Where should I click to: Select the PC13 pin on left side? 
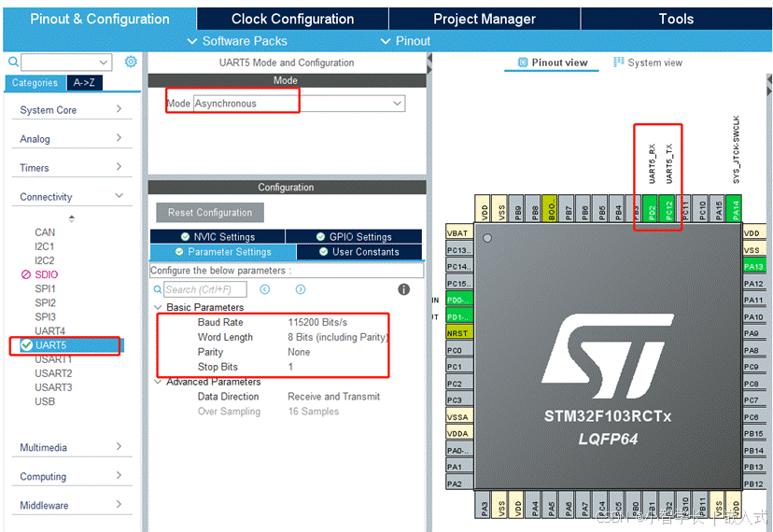(x=459, y=250)
